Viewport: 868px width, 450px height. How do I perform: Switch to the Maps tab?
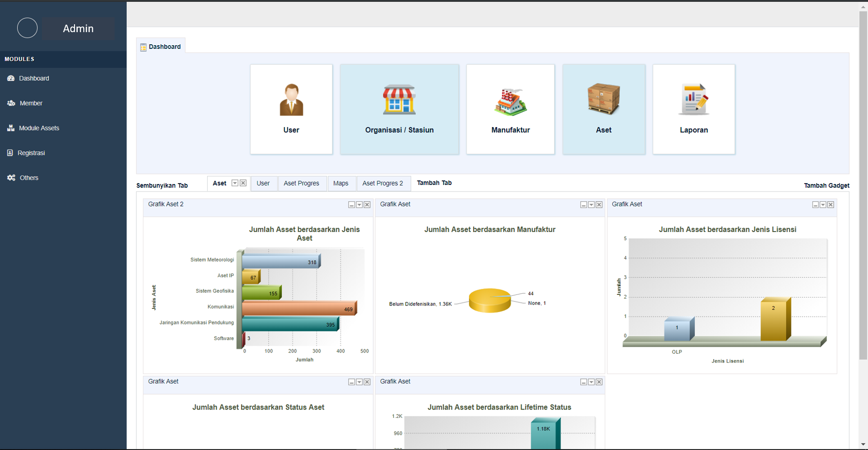[340, 183]
